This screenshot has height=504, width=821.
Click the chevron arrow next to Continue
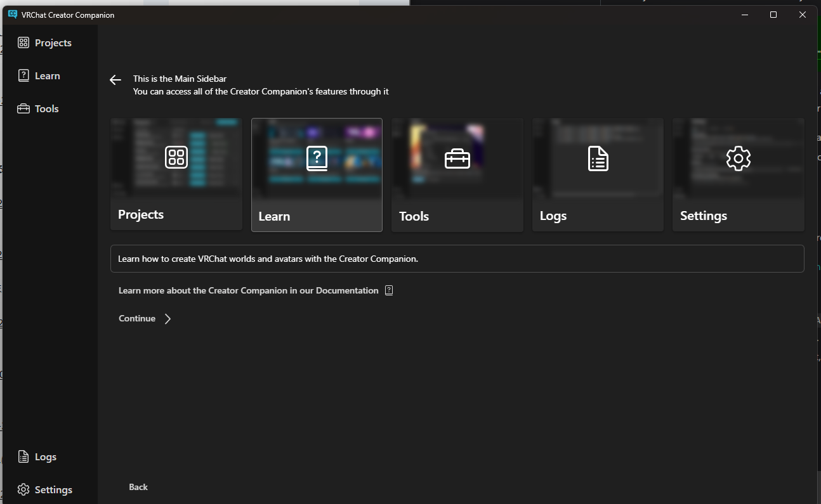[167, 319]
